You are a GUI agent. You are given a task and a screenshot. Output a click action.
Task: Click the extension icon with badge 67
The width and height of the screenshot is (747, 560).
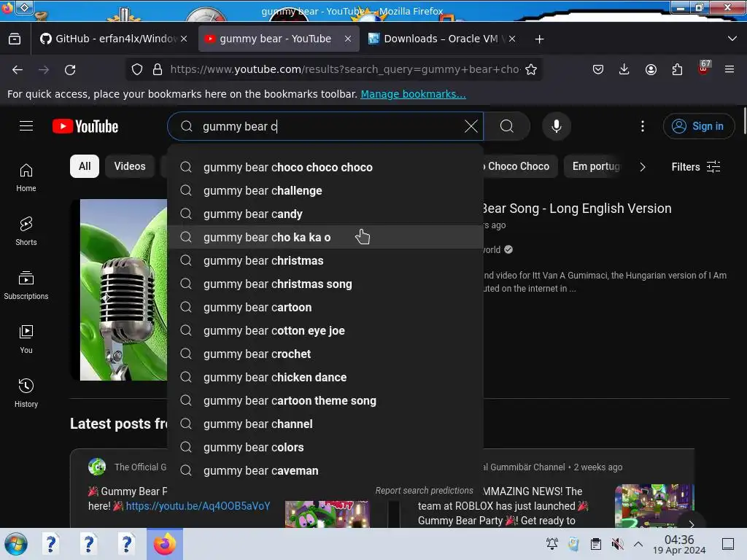[703, 68]
